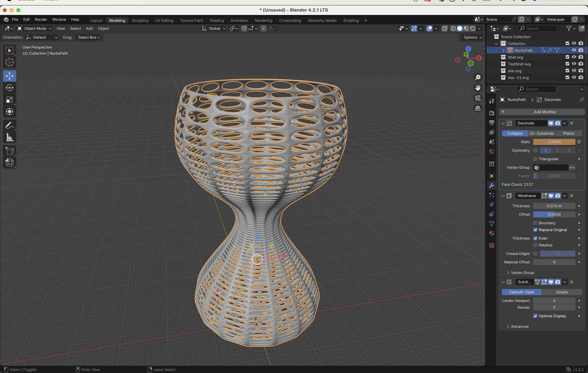Uncheck Even thickness option
Screen dimensions: 588x373
535,238
